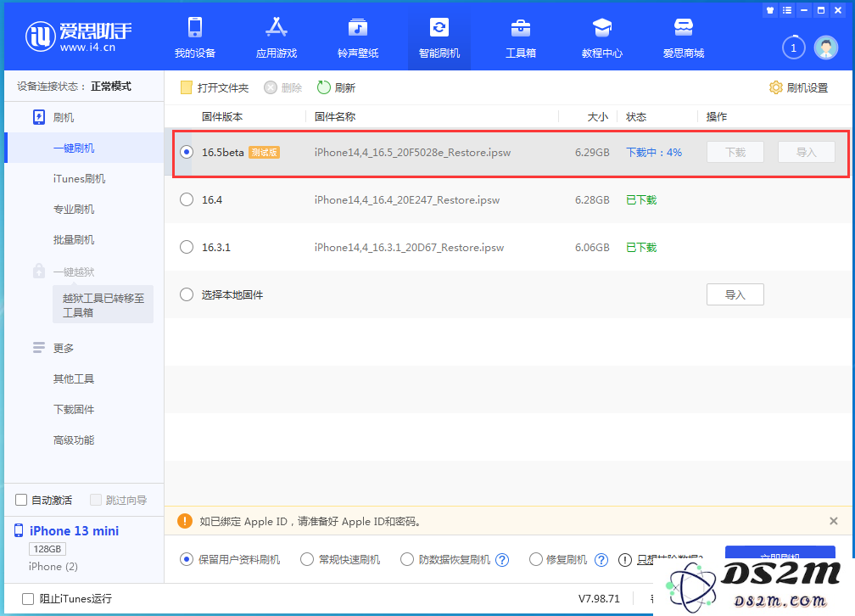Select iTunes刷机 in sidebar
The image size is (855, 616).
(79, 178)
